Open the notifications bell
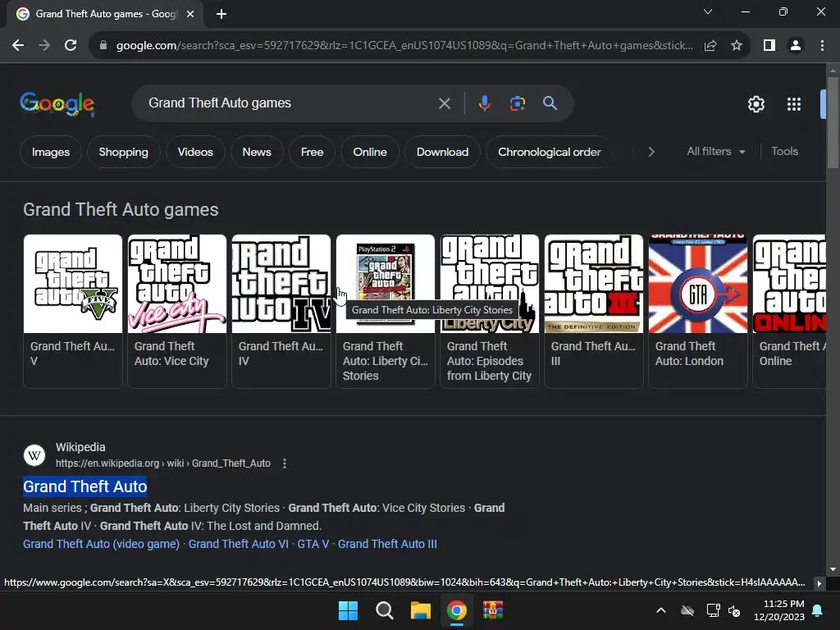The width and height of the screenshot is (840, 630). (818, 610)
